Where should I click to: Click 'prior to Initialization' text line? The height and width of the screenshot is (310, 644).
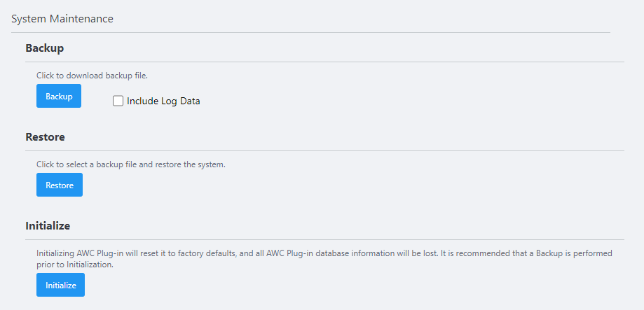click(x=74, y=265)
